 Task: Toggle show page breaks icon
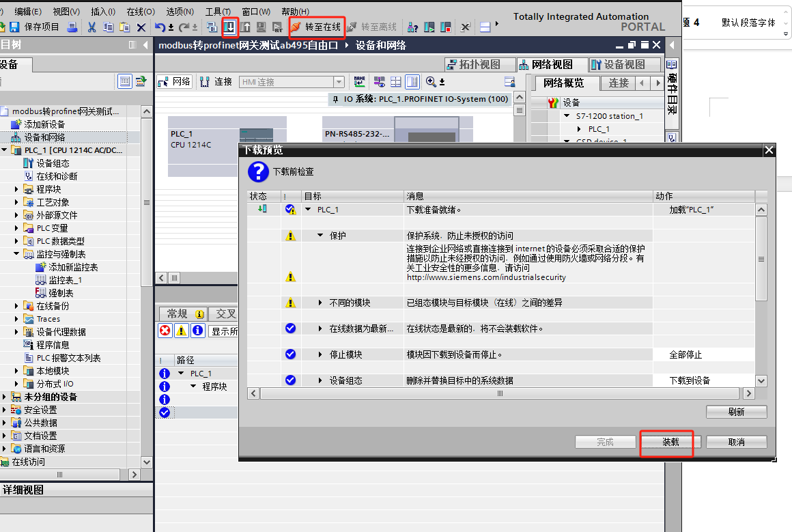pos(396,81)
